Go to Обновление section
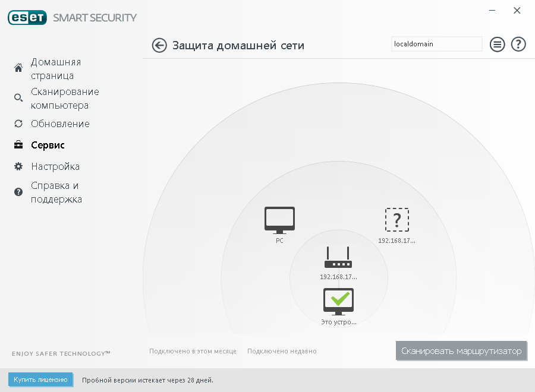The width and height of the screenshot is (535, 392). 61,124
